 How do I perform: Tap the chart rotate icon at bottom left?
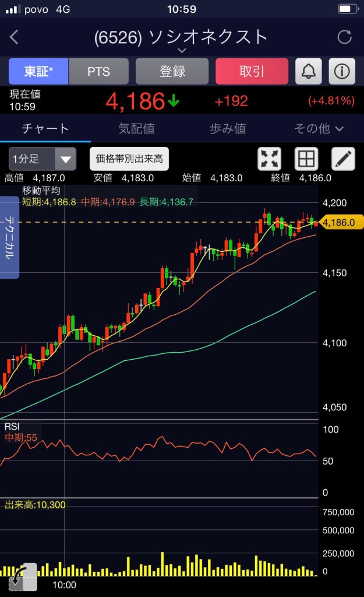[x=23, y=577]
